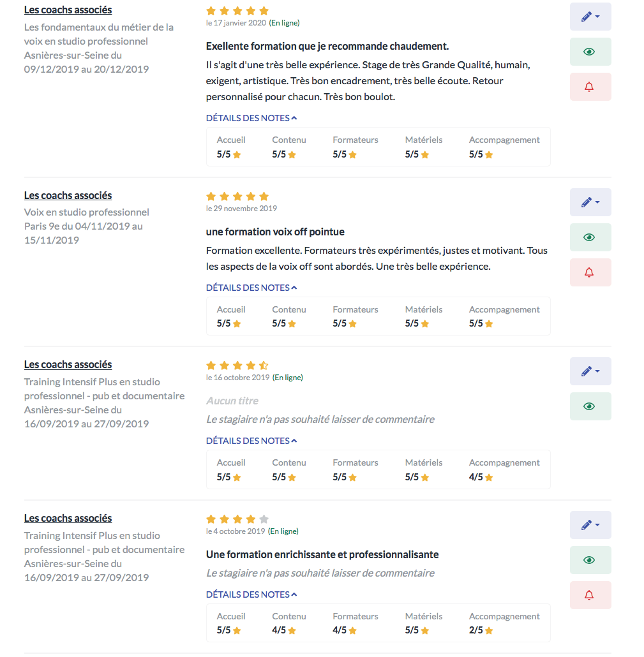Click the five-star rating of the 17 janvier 2020 review
644x657 pixels.
pos(237,11)
